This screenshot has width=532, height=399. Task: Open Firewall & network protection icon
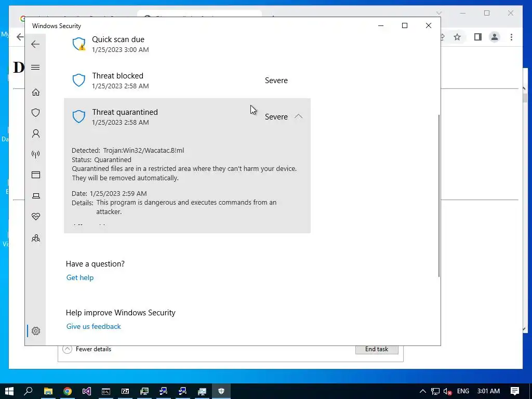[36, 154]
